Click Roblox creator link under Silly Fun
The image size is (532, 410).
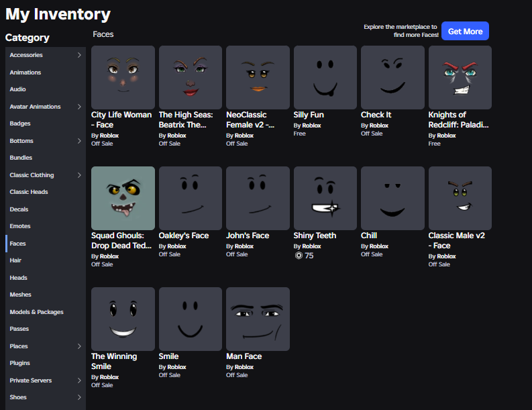click(x=311, y=125)
